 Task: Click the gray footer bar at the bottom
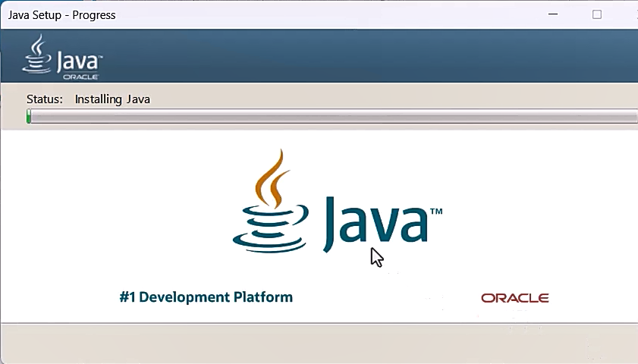click(x=319, y=344)
